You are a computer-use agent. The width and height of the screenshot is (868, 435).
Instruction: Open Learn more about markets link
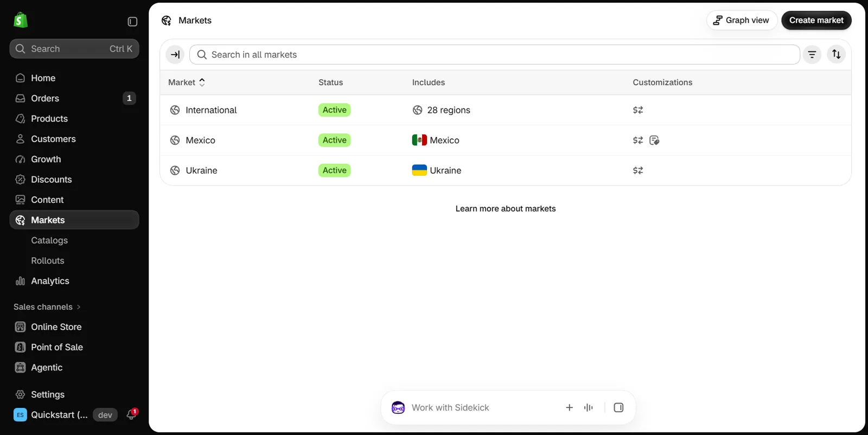[506, 209]
